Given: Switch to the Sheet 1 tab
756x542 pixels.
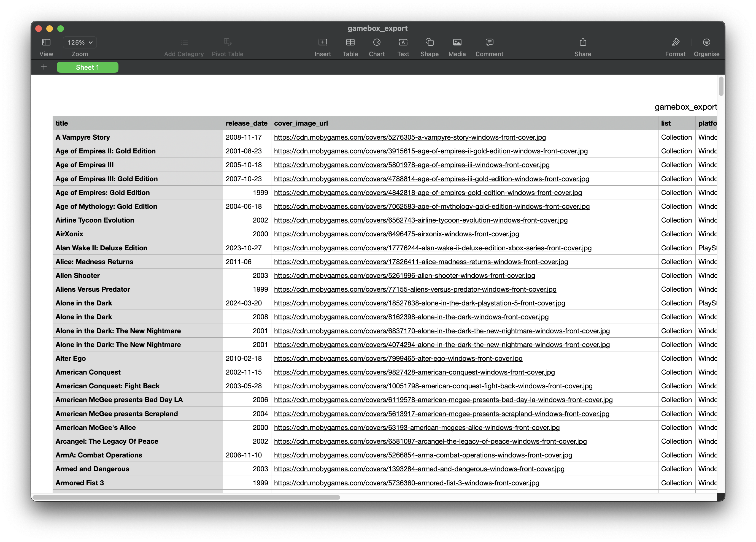Looking at the screenshot, I should click(87, 67).
